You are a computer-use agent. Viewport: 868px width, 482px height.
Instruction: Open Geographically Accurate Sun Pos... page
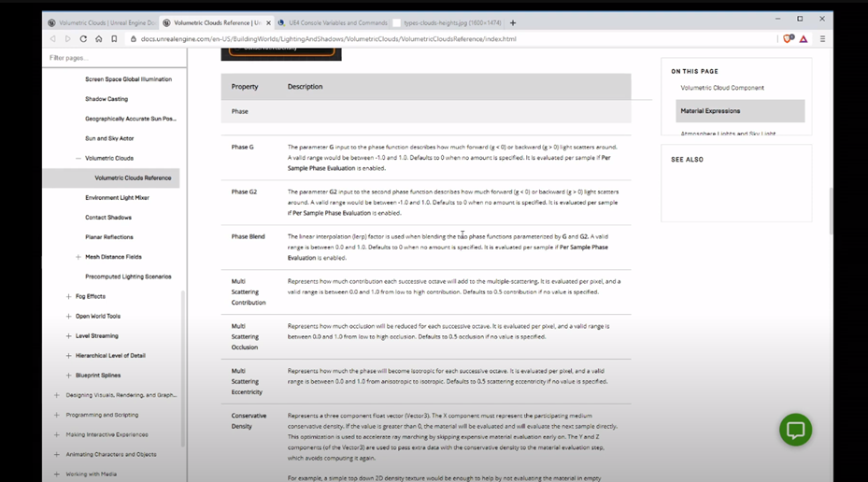coord(131,119)
